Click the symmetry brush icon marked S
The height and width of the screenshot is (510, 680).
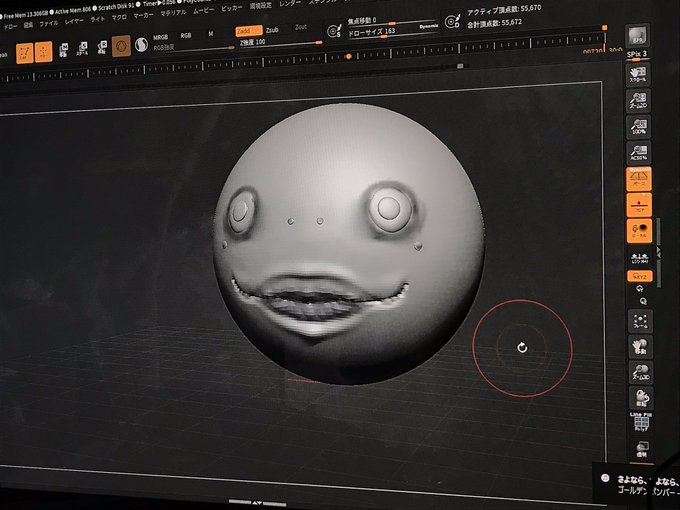(334, 31)
